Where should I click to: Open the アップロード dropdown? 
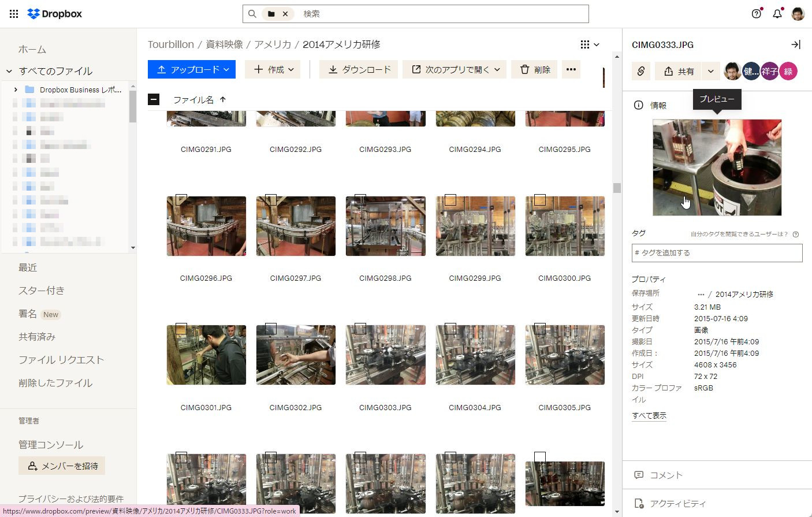(x=192, y=69)
